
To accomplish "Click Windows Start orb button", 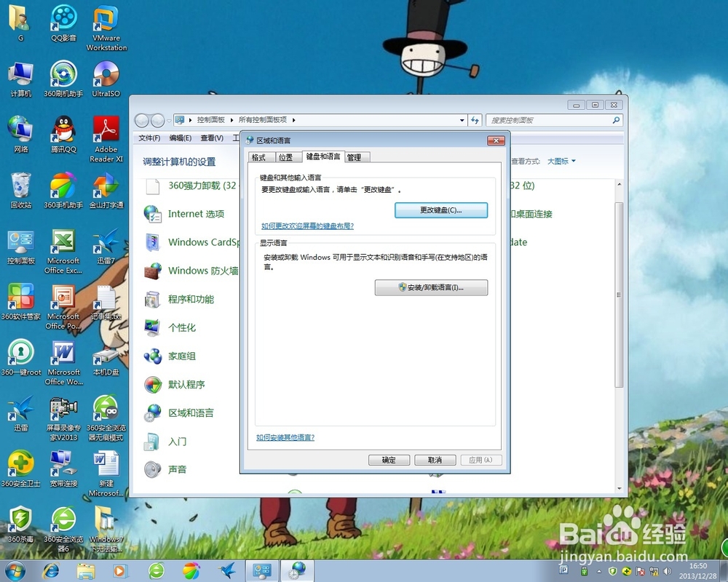I will (x=15, y=570).
